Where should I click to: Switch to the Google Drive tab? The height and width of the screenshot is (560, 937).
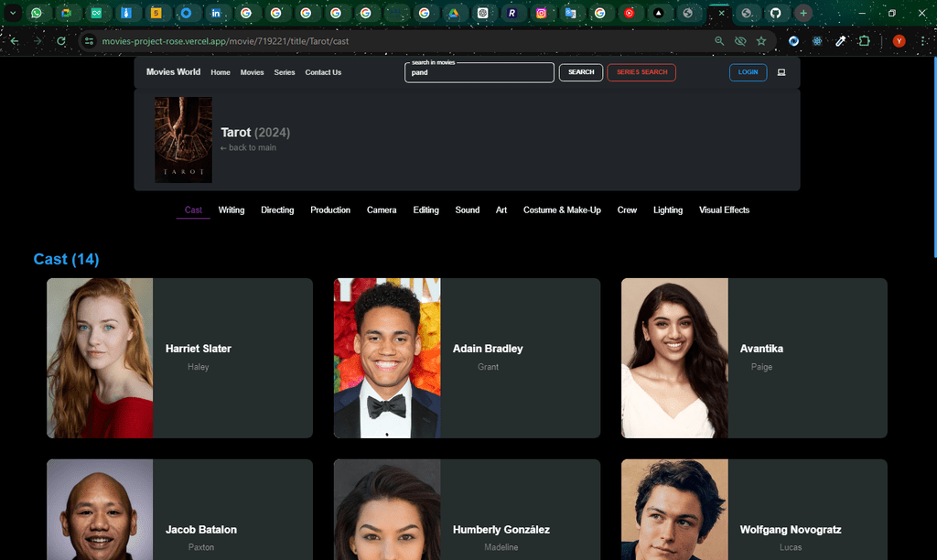tap(454, 13)
